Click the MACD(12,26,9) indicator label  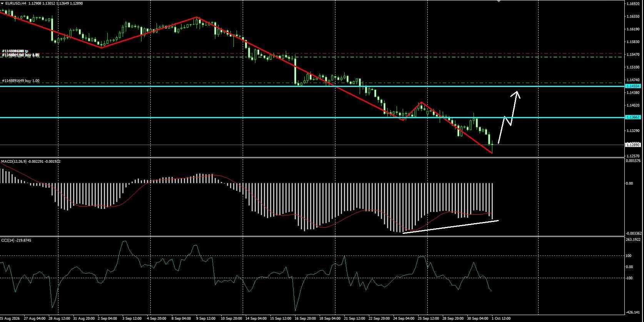tap(14, 162)
